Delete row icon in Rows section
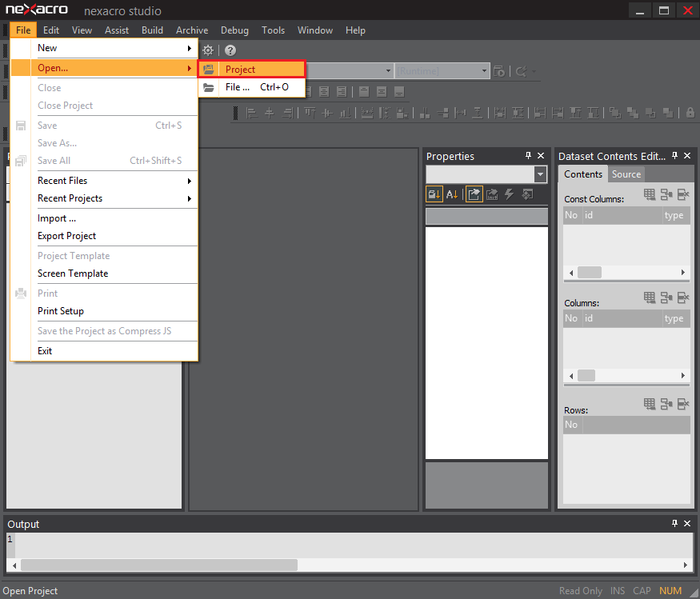Viewport: 700px width, 599px height. click(683, 404)
